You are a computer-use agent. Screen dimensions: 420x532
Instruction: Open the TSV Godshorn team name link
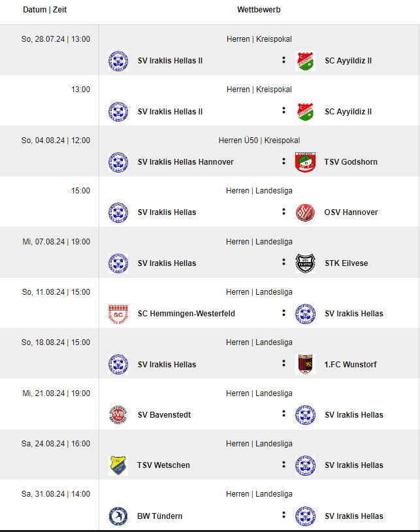click(351, 162)
